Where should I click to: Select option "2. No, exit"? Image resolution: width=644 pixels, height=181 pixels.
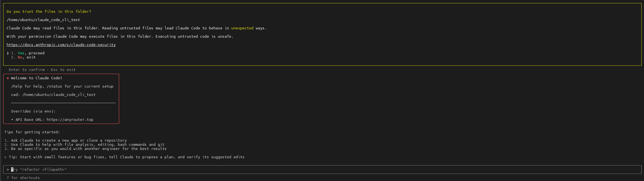[26, 57]
